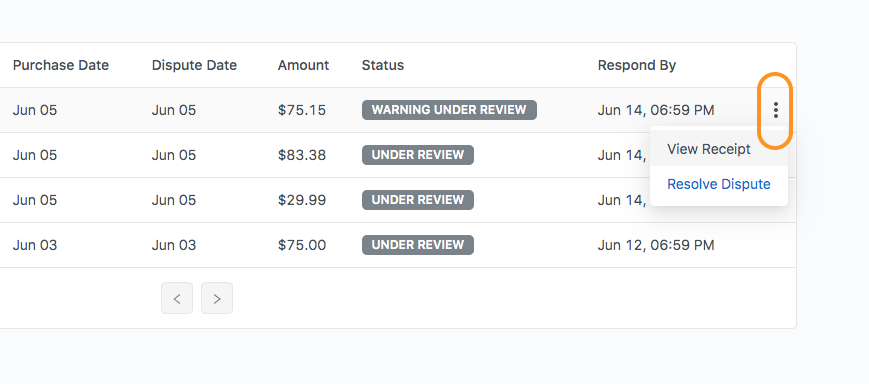The width and height of the screenshot is (869, 384).
Task: Go to previous page arrow
Action: click(177, 298)
